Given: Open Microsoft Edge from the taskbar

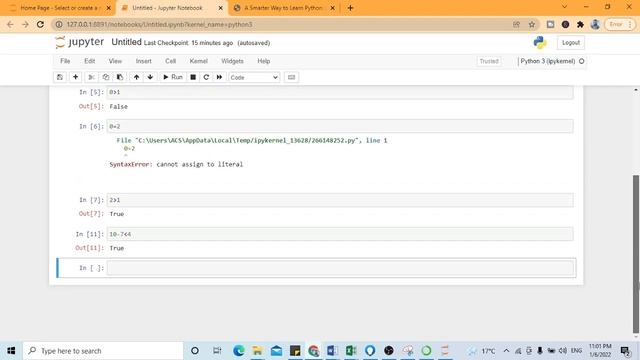Looking at the screenshot, I should point(238,351).
